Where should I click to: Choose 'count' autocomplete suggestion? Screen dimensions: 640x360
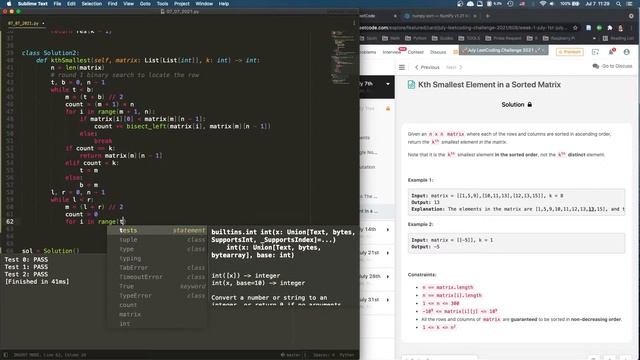tap(157, 305)
